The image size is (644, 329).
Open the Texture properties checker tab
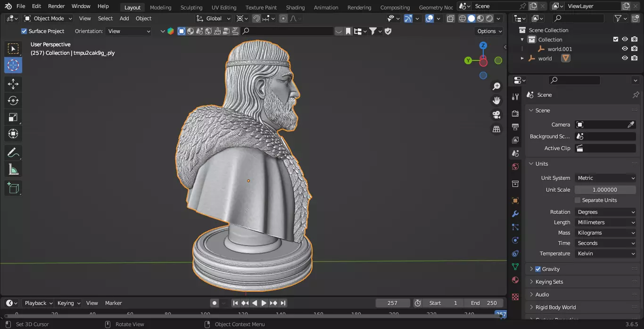pos(515,297)
